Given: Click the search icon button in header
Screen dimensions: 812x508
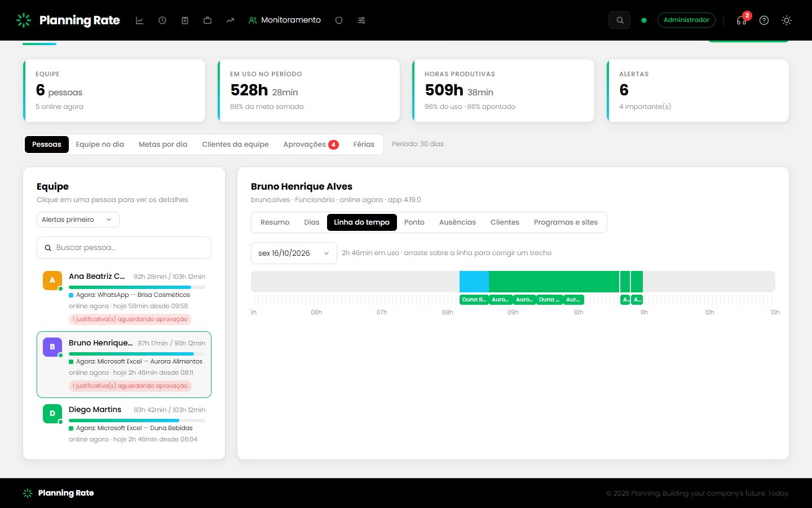Looking at the screenshot, I should [620, 20].
